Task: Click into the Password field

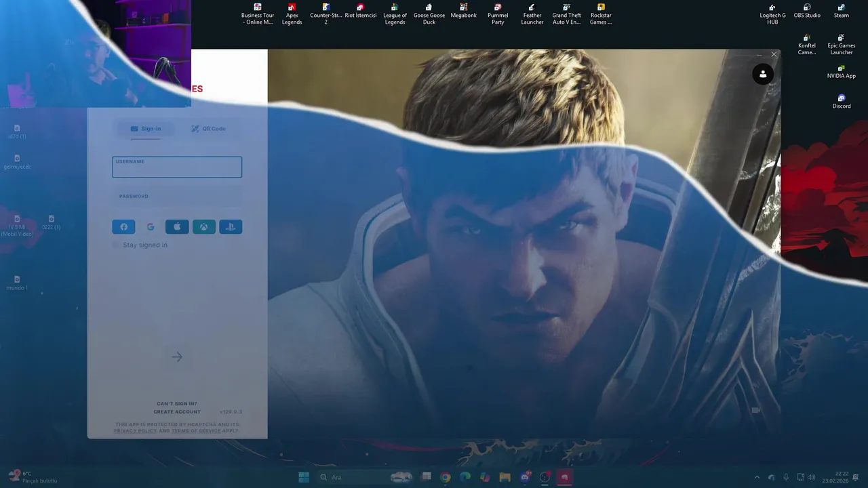Action: click(x=177, y=197)
